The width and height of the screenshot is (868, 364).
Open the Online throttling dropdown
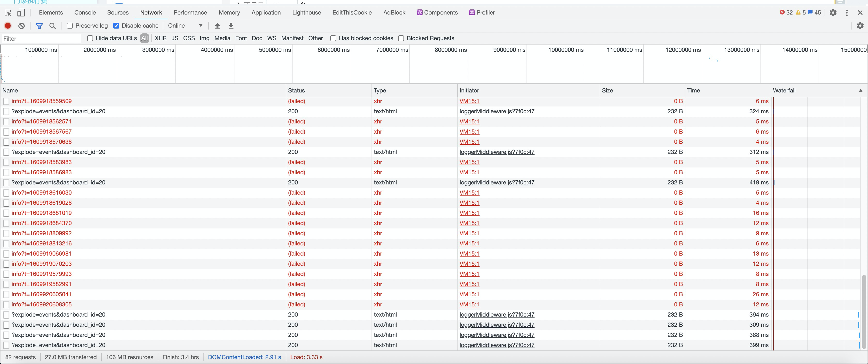point(185,26)
